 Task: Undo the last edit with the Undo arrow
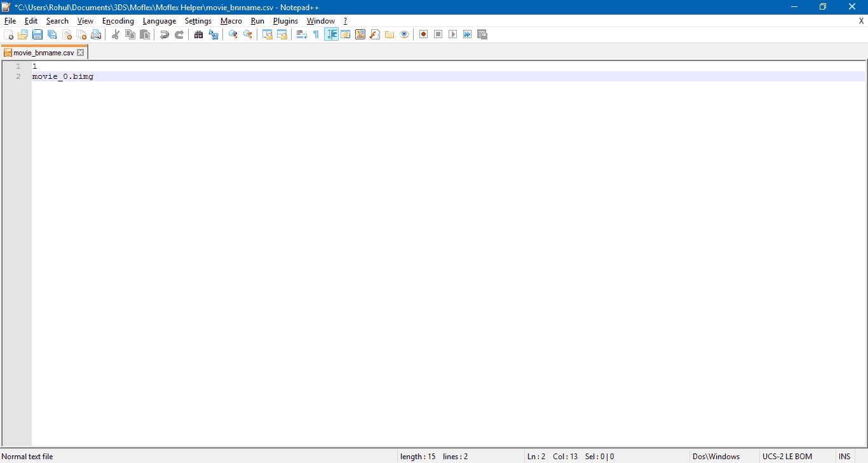pos(165,34)
